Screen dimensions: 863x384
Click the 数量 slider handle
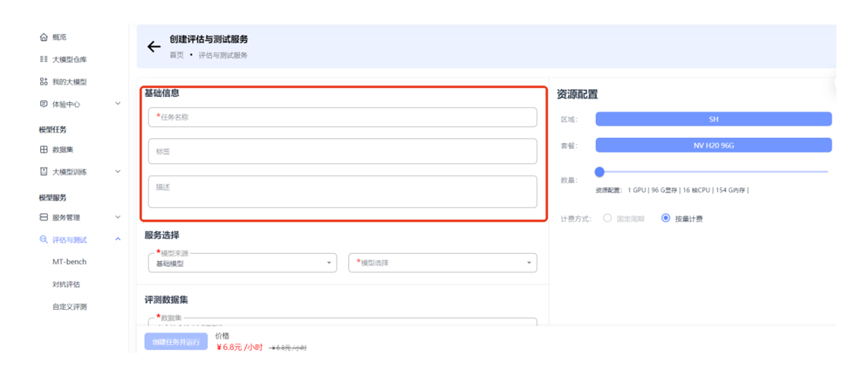(x=600, y=172)
